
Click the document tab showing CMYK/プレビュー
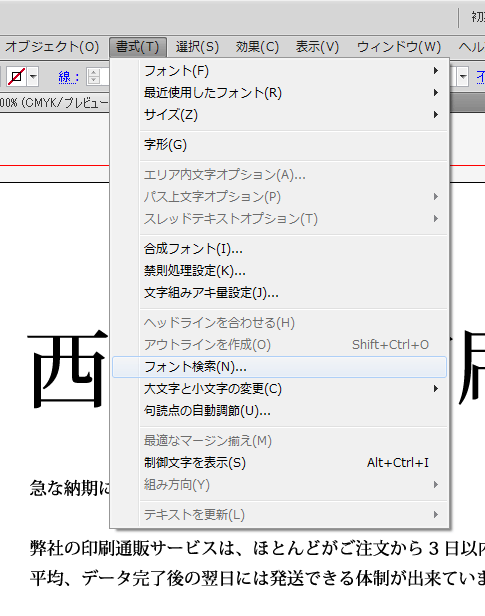pyautogui.click(x=55, y=103)
